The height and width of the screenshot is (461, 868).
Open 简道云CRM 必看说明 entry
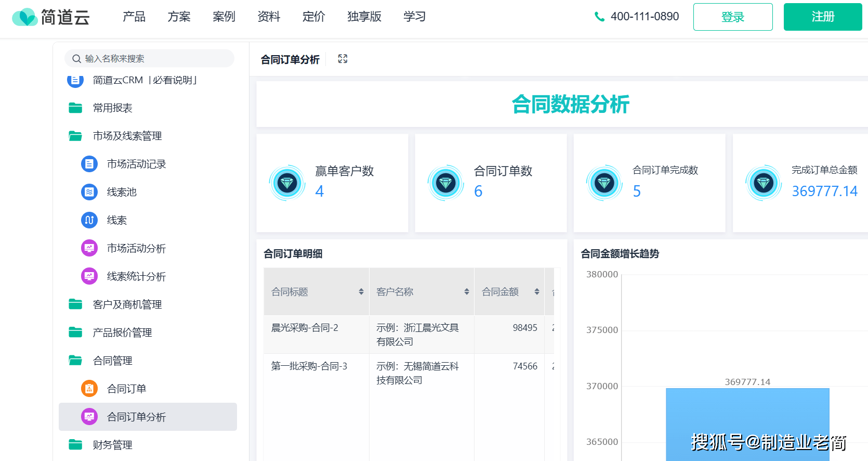pyautogui.click(x=145, y=80)
